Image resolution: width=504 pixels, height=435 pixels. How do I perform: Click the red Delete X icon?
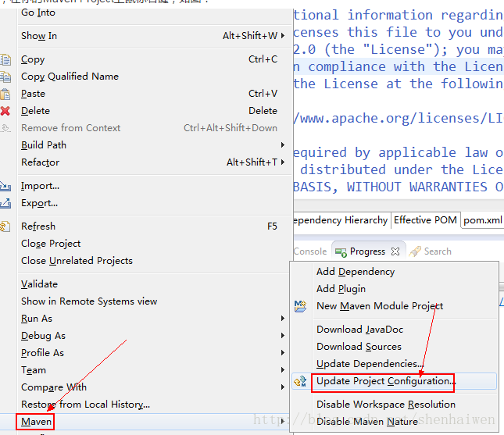5,111
